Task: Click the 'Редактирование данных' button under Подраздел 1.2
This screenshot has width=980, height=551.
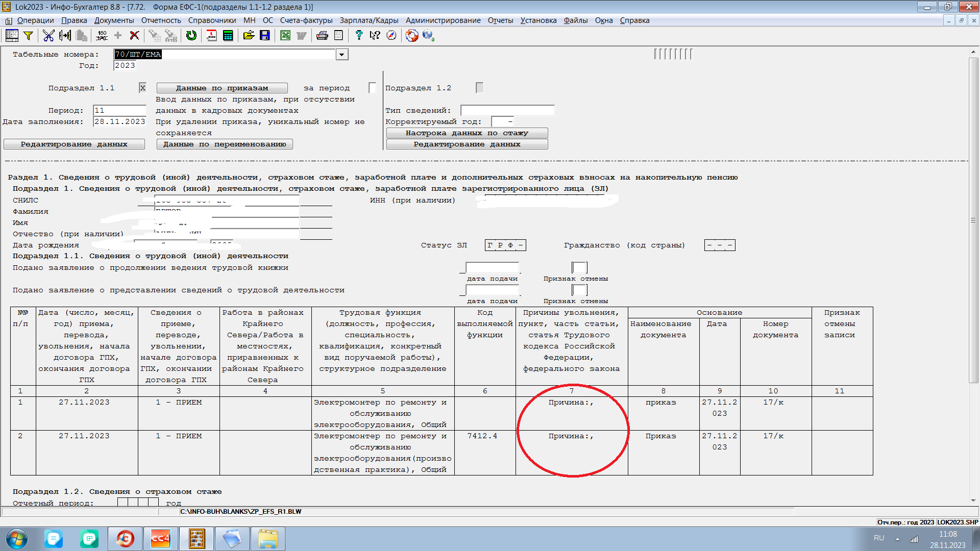Action: tap(467, 144)
